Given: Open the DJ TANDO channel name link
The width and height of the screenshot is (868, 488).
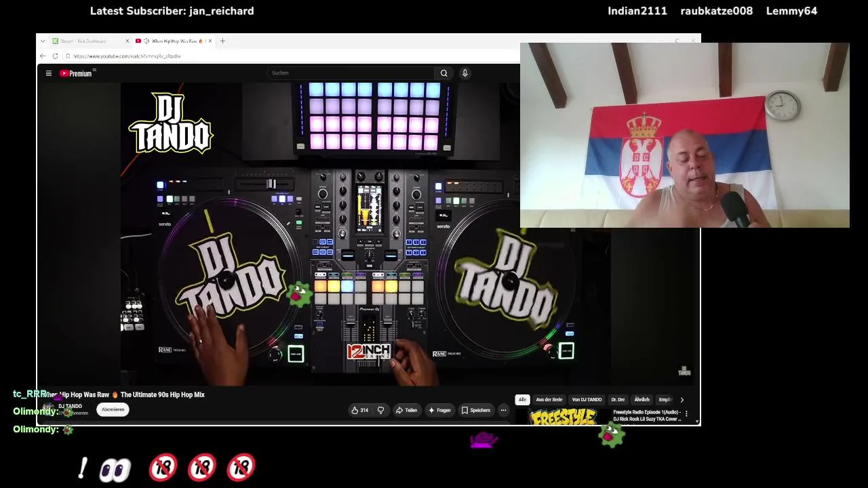Looking at the screenshot, I should click(70, 407).
